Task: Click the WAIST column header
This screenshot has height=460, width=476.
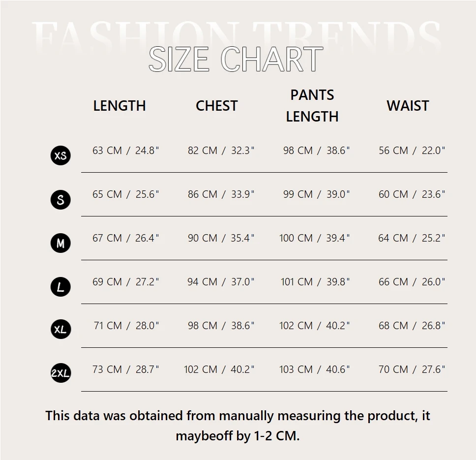Action: pos(408,106)
